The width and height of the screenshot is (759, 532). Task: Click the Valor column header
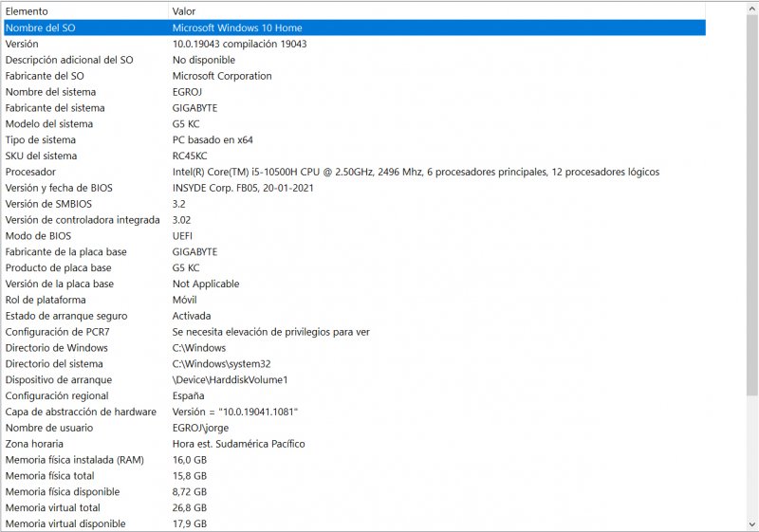coord(436,11)
